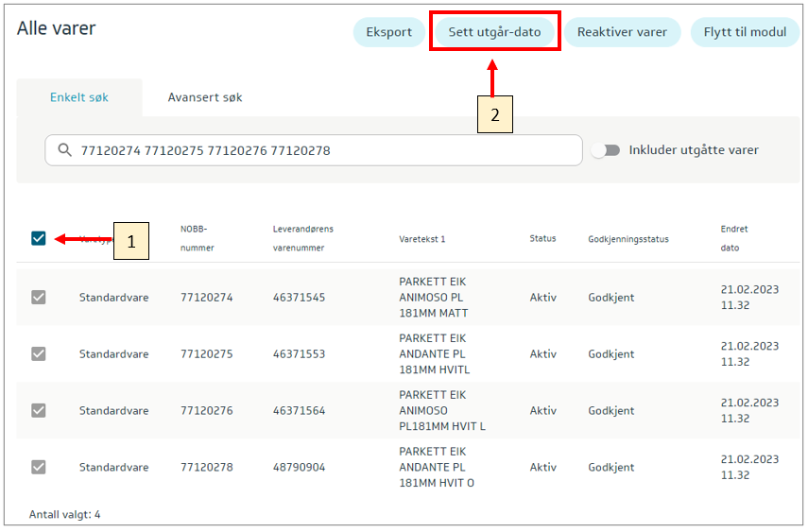808x532 pixels.
Task: Click into the NOBB number search field
Action: 321,150
